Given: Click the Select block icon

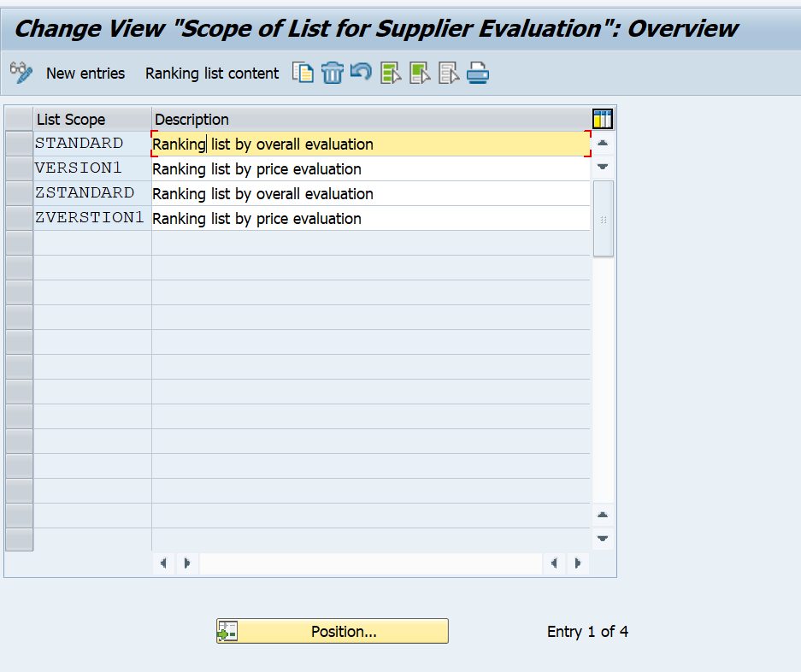Looking at the screenshot, I should click(420, 73).
